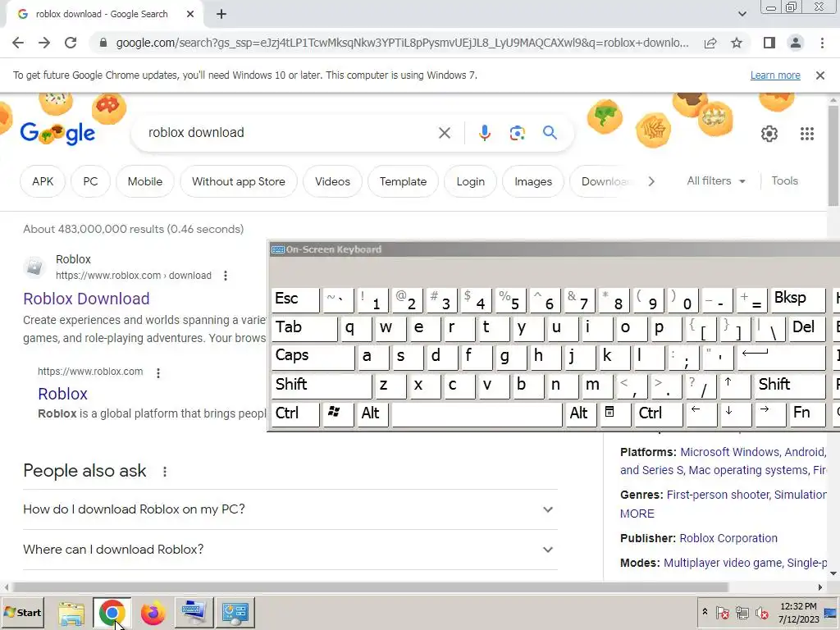840x630 pixels.
Task: Clear the search box text
Action: [445, 133]
